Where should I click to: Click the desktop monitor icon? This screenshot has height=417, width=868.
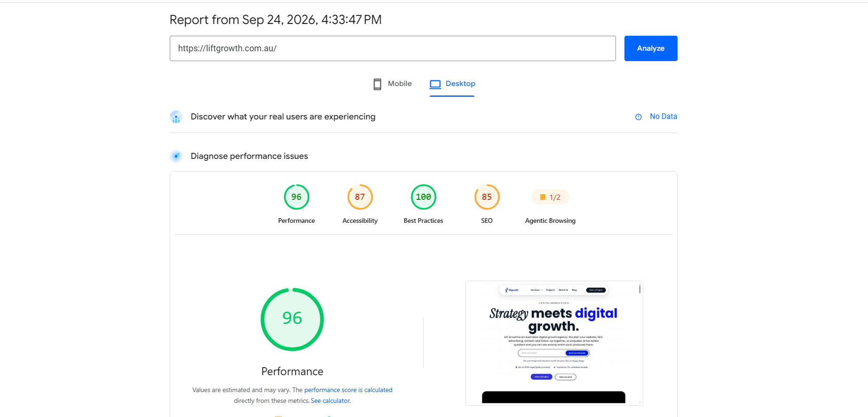[x=435, y=84]
